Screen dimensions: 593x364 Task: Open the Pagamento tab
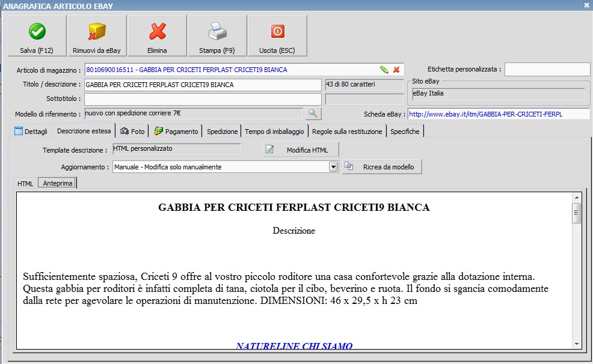pos(176,132)
